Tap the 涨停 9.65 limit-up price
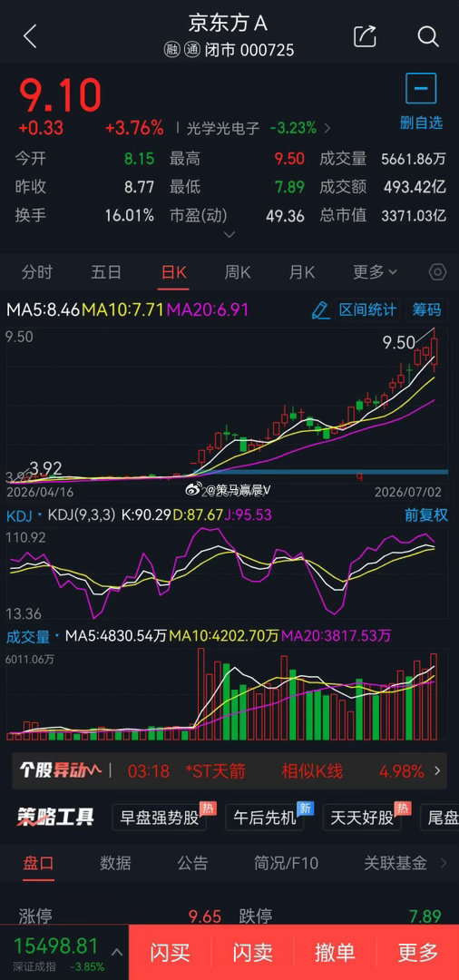Image resolution: width=459 pixels, height=980 pixels. (205, 916)
